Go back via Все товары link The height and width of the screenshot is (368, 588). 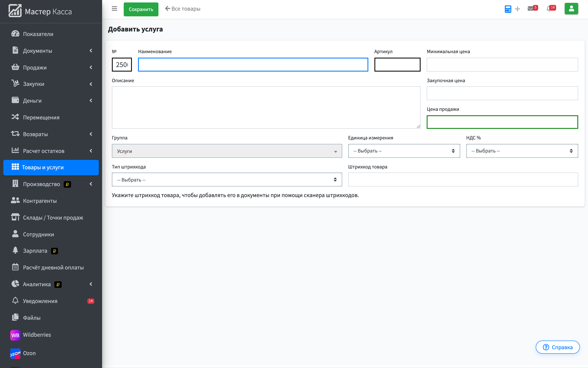coord(183,9)
